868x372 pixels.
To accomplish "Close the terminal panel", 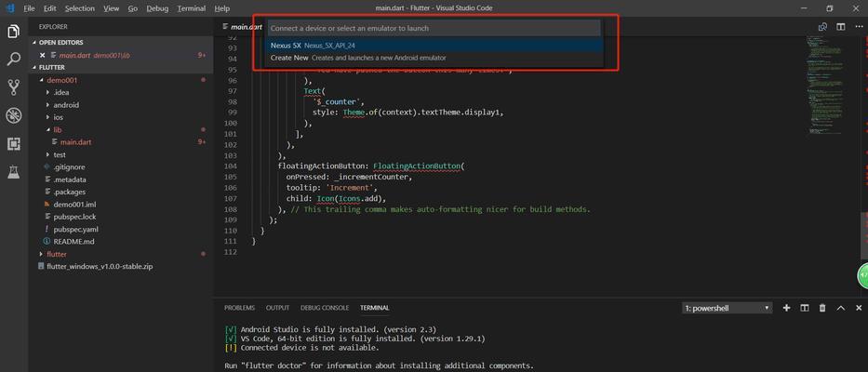I will click(x=859, y=308).
